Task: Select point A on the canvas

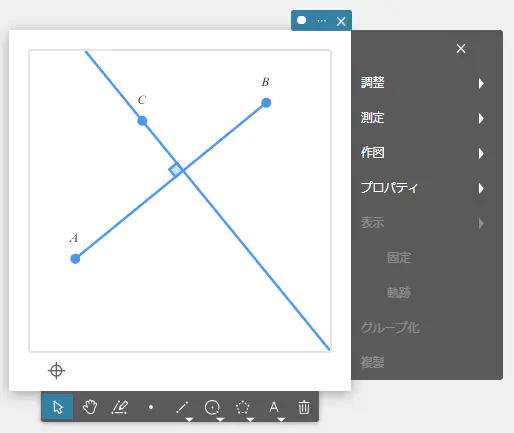Action: point(75,259)
